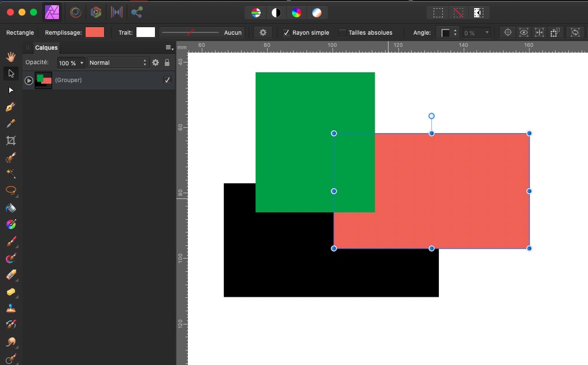Viewport: 588px width, 365px height.
Task: Toggle visibility of the (Grouper) layer
Action: 167,80
